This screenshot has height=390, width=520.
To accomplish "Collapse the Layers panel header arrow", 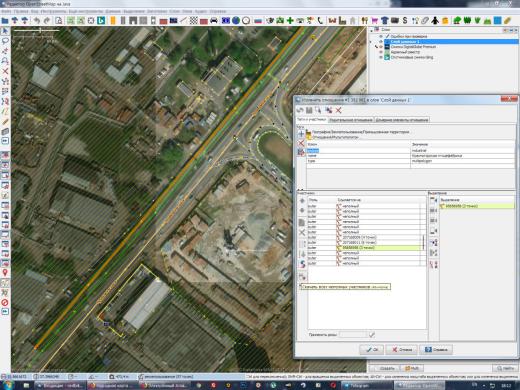I will [x=372, y=30].
